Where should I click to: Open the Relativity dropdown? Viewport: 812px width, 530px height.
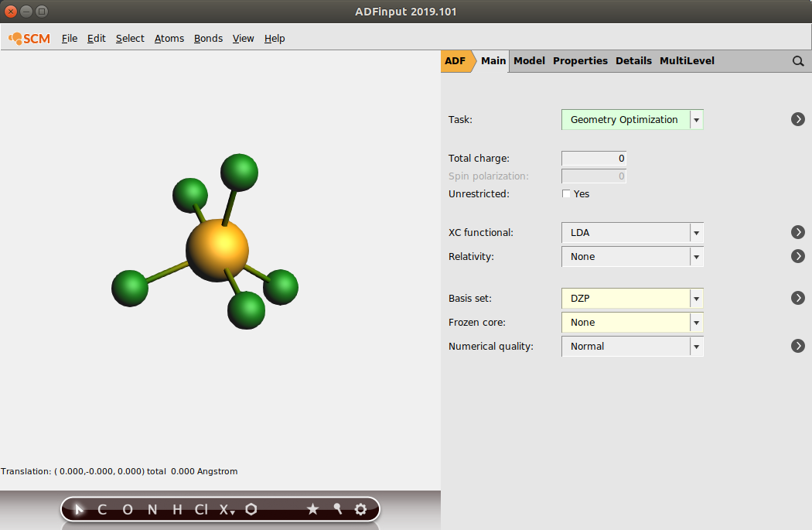click(x=633, y=256)
